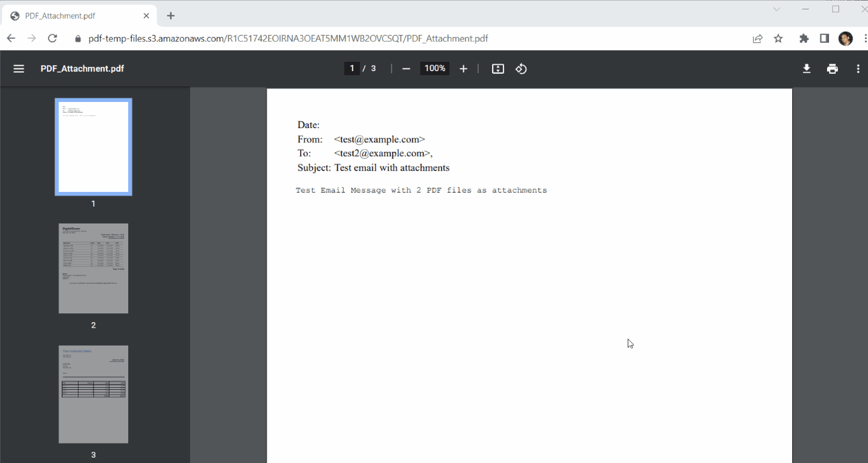868x463 pixels.
Task: Click the Share icon in the address bar
Action: point(757,38)
